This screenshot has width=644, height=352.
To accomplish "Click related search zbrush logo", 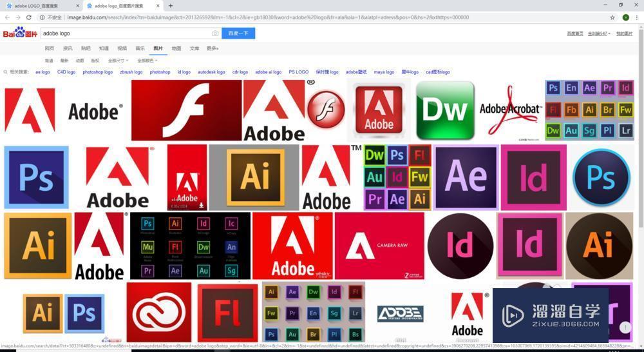I will coord(131,72).
